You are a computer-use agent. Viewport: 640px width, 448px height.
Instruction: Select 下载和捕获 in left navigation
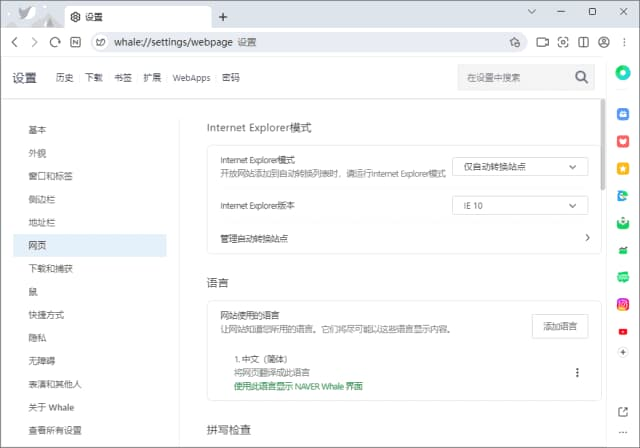point(51,269)
